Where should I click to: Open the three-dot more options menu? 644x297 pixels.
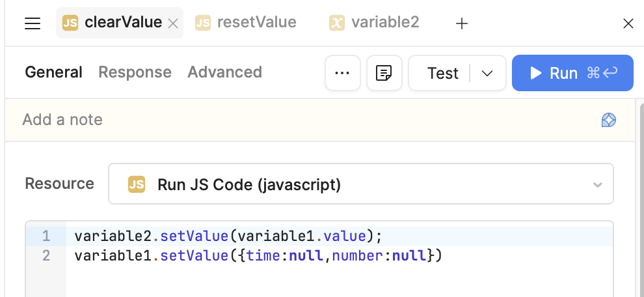click(342, 73)
